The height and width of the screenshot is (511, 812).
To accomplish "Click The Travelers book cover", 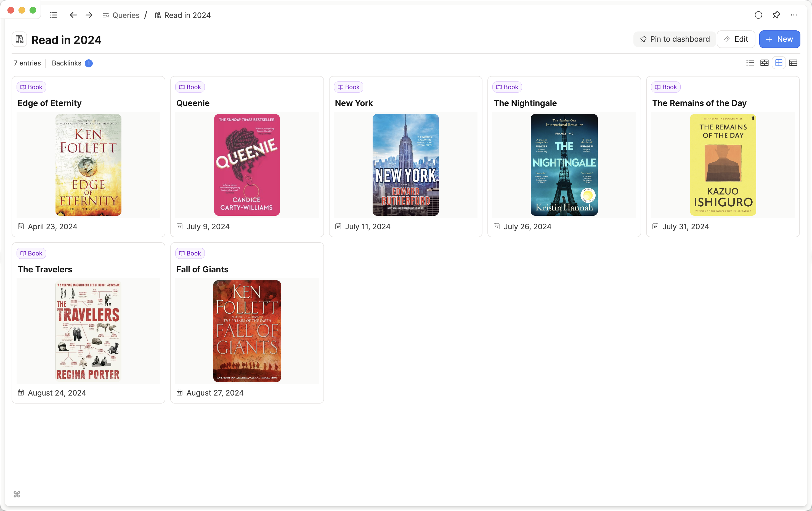I will 88,331.
